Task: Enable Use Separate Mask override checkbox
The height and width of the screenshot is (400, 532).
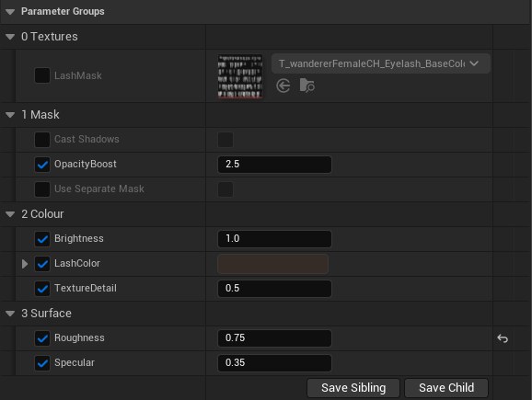Action: 42,189
